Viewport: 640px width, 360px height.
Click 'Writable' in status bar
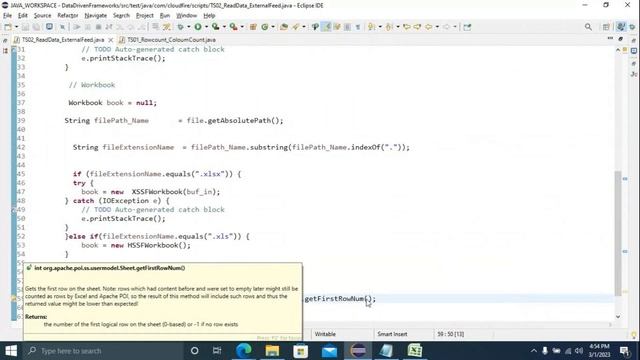(325, 334)
